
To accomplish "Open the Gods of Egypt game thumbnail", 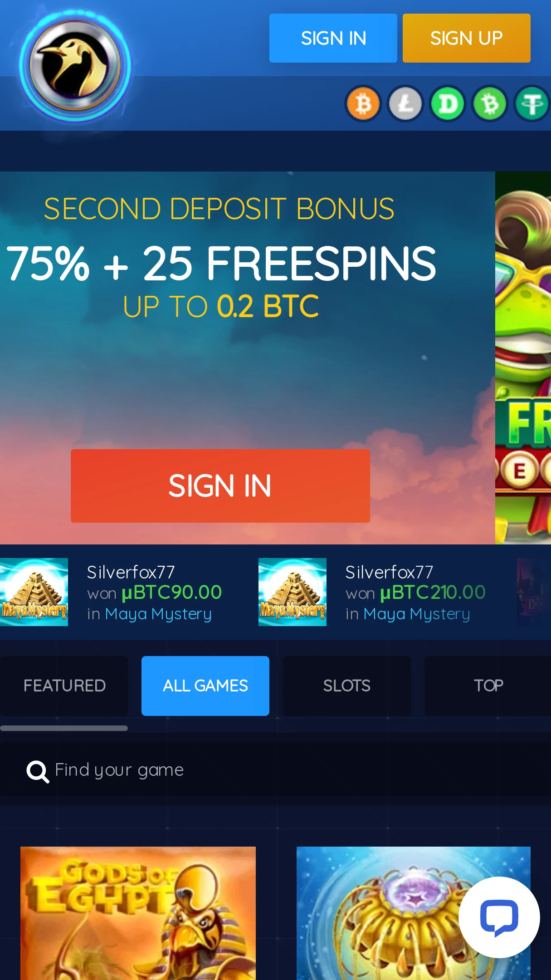I will click(138, 913).
